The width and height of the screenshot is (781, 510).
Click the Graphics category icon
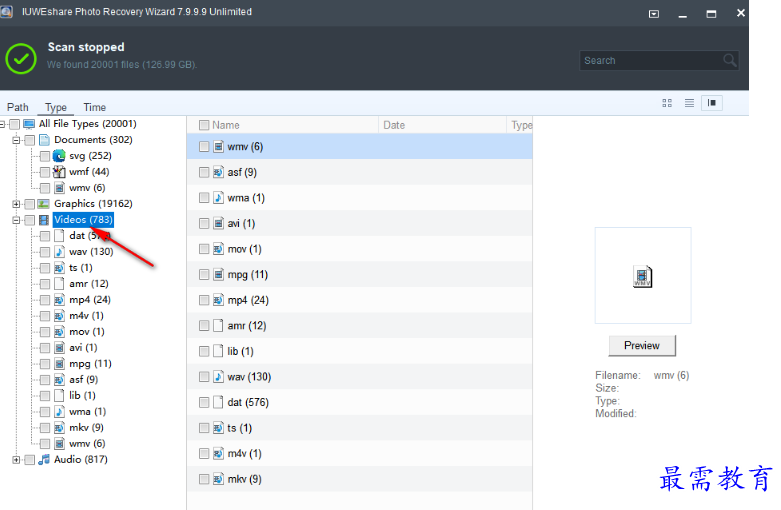coord(44,204)
